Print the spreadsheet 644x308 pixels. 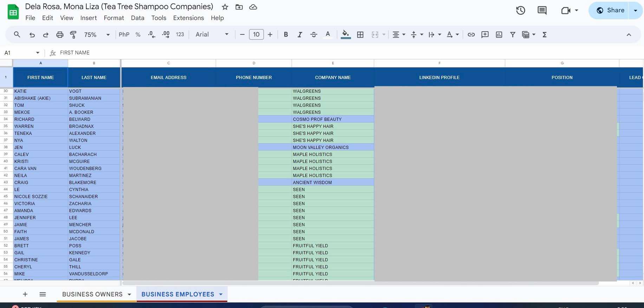pos(60,34)
